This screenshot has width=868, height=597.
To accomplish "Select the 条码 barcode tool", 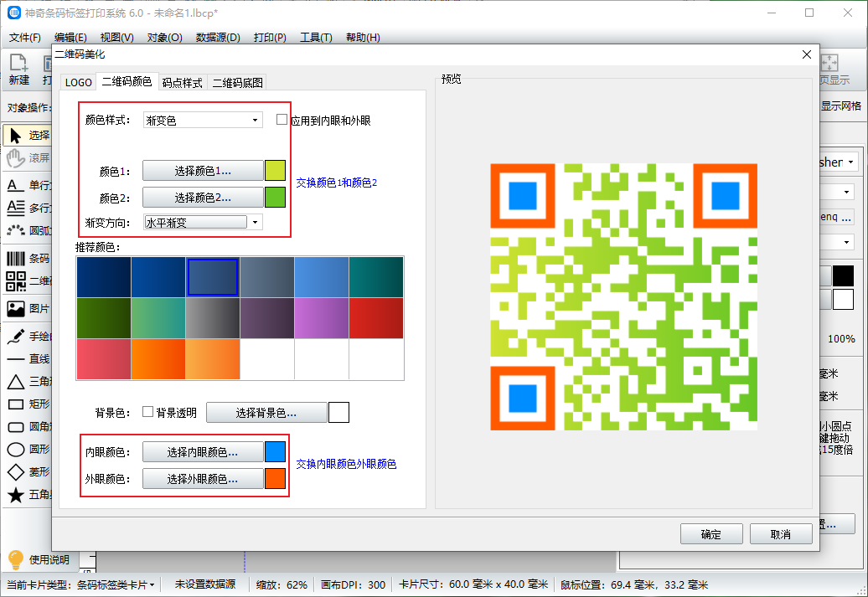I will tap(28, 259).
